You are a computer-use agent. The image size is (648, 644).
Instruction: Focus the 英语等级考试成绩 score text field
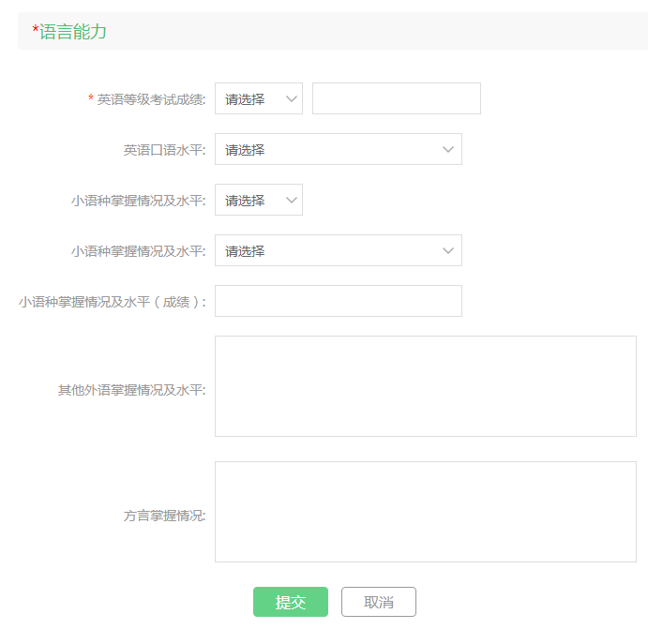tap(397, 98)
